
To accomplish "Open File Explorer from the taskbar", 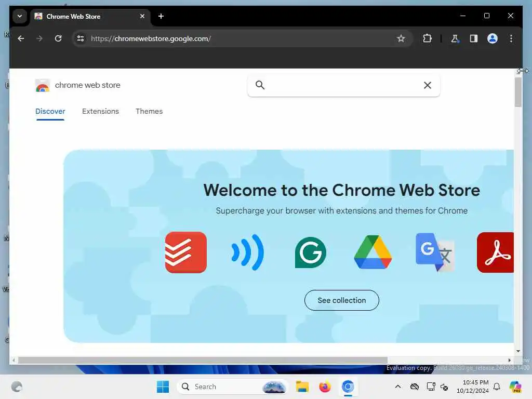I will [302, 387].
